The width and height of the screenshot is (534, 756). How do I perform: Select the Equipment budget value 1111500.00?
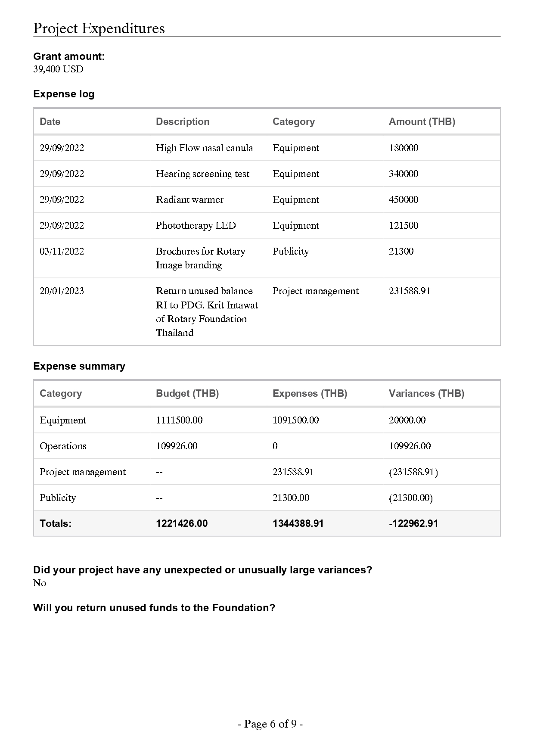pos(179,420)
